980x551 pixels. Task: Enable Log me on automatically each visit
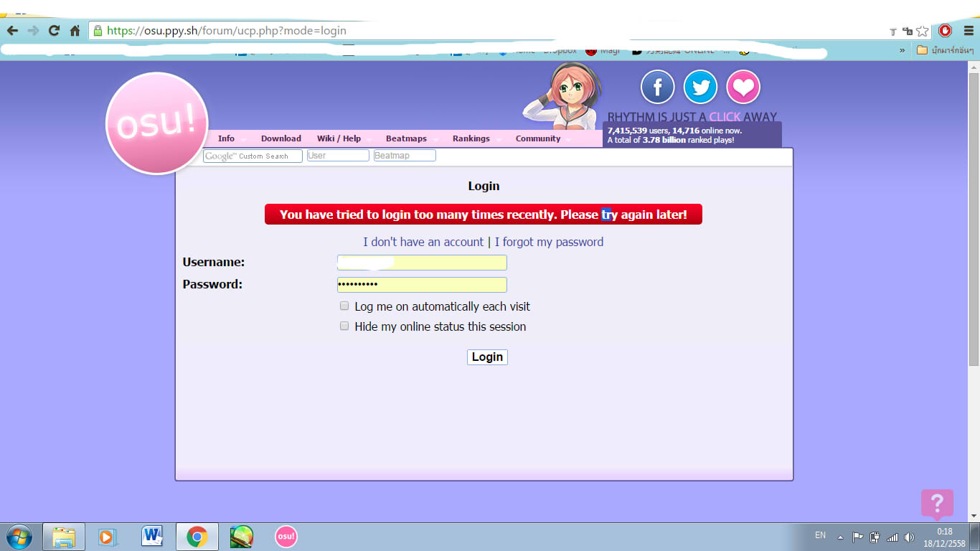pos(344,306)
